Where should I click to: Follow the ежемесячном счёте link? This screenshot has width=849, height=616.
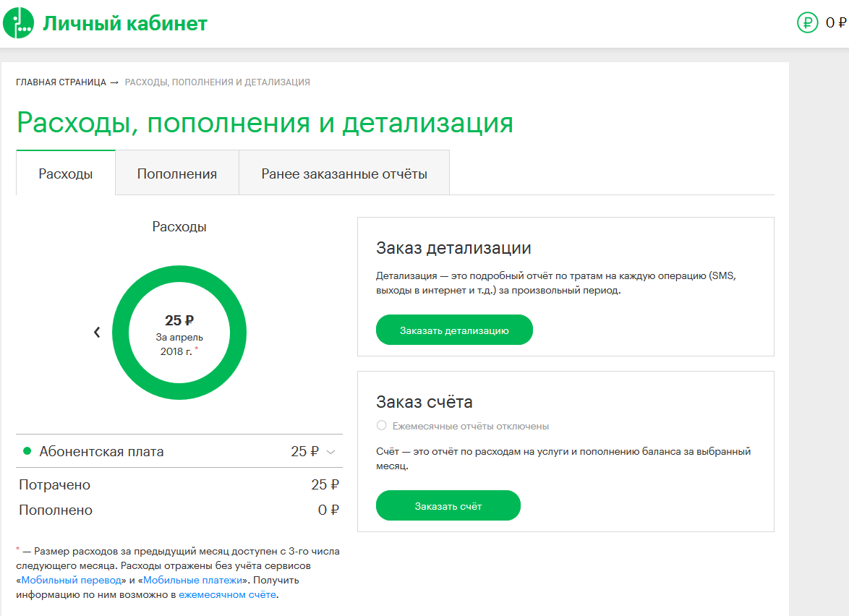(x=227, y=595)
